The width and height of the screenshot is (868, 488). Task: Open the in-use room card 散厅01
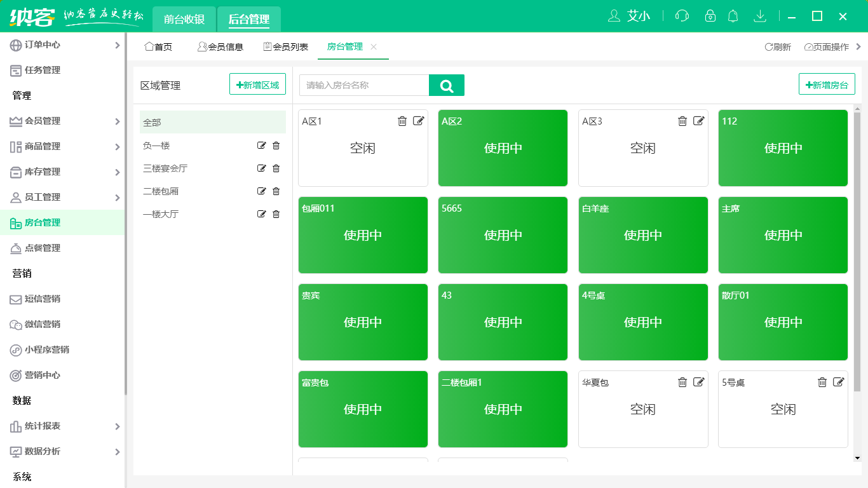(783, 322)
